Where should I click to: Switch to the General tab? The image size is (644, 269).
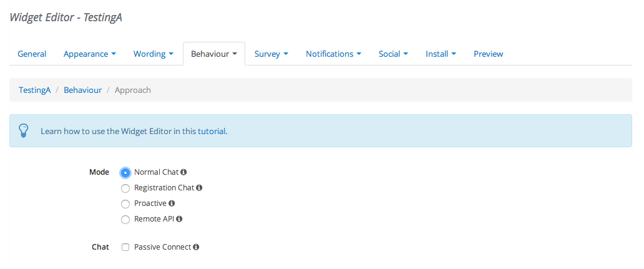coord(32,54)
